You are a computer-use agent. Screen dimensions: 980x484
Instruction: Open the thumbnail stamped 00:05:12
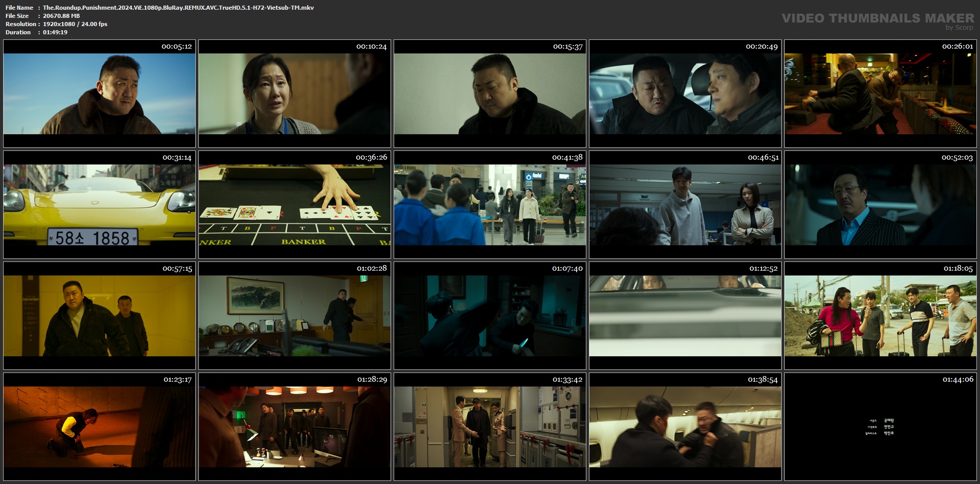(x=99, y=94)
